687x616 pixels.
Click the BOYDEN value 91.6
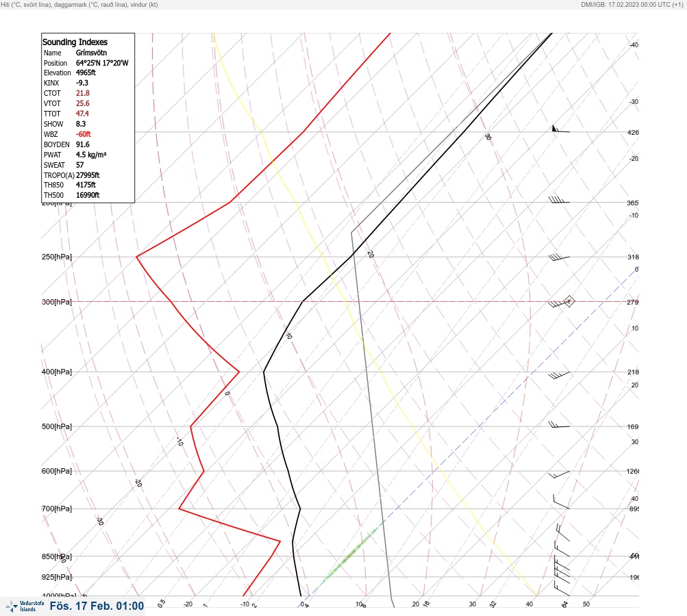[83, 144]
